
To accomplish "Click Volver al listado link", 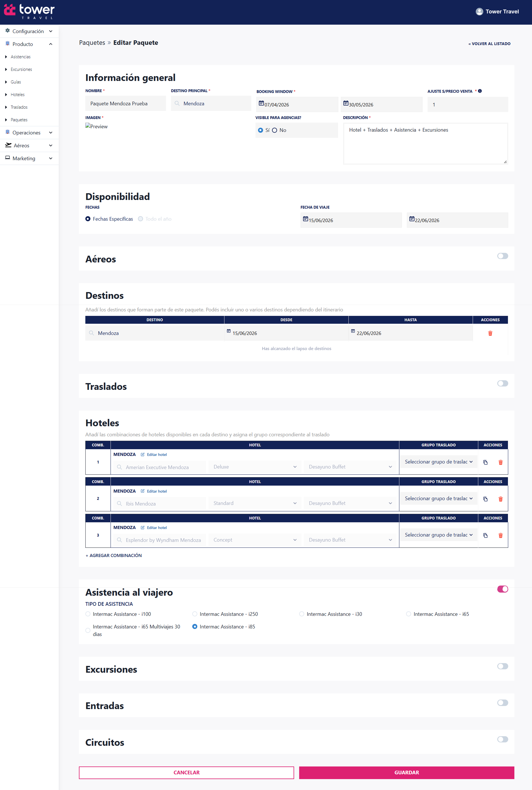I will pyautogui.click(x=489, y=44).
